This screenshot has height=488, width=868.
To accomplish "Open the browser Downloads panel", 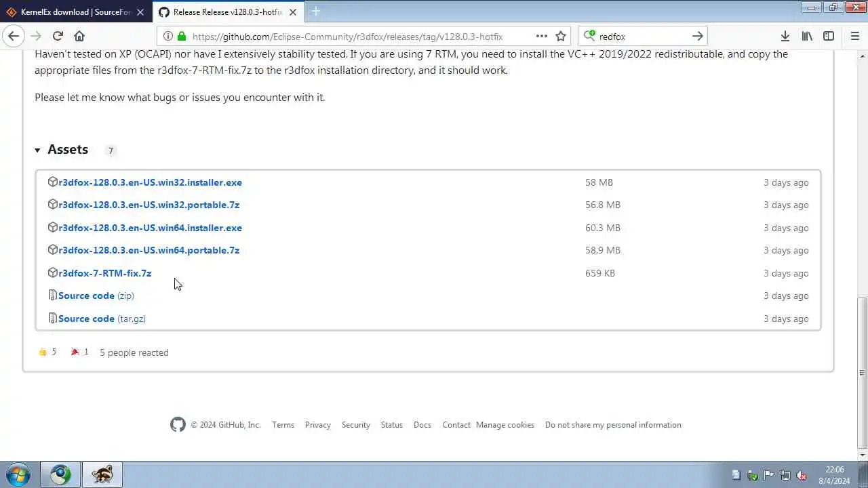I will 785,37.
